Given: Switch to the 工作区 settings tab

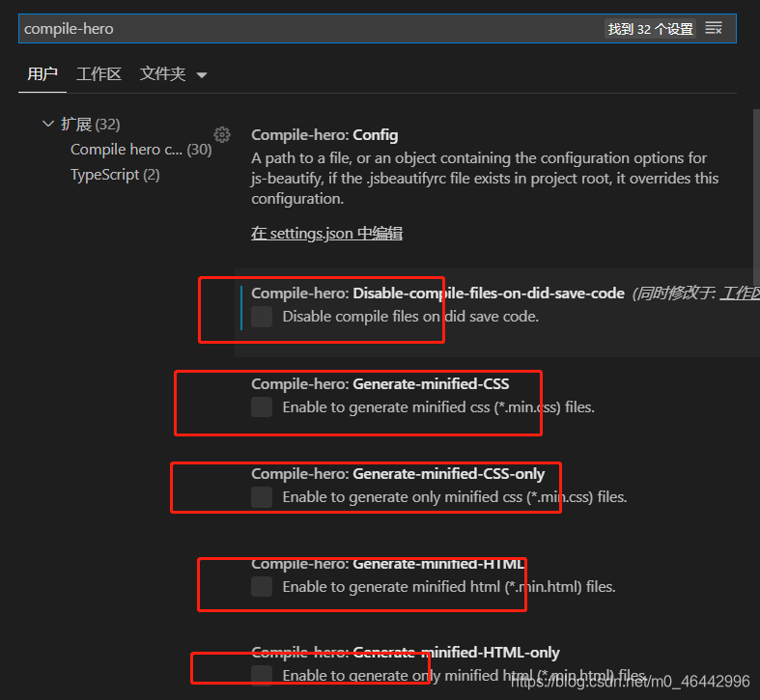Looking at the screenshot, I should click(99, 74).
